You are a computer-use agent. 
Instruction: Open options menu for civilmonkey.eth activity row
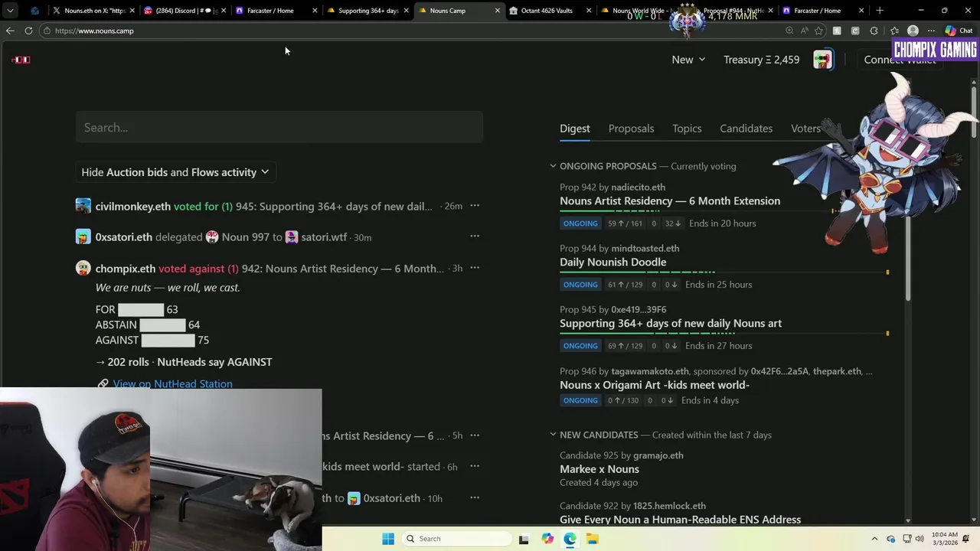point(475,206)
